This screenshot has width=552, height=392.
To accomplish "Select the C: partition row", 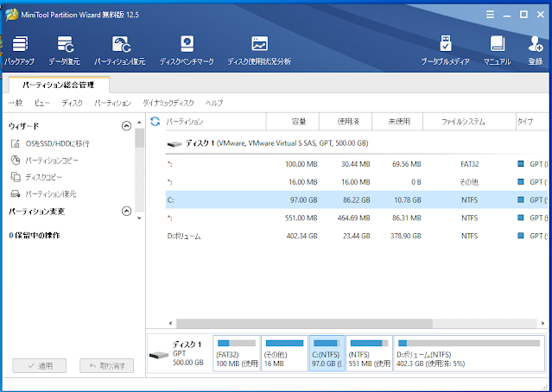I will 357,199.
